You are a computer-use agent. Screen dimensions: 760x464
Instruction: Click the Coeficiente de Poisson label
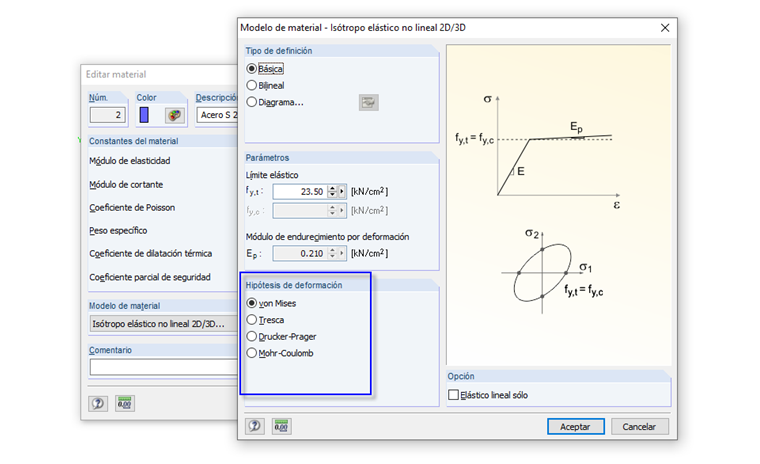click(132, 208)
